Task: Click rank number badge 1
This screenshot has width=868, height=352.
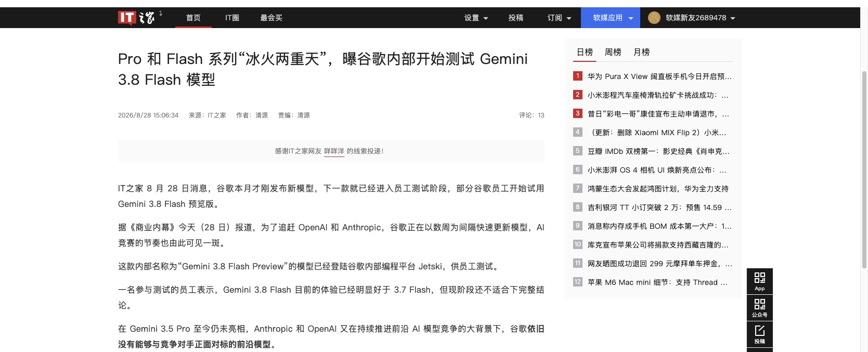Action: (577, 76)
